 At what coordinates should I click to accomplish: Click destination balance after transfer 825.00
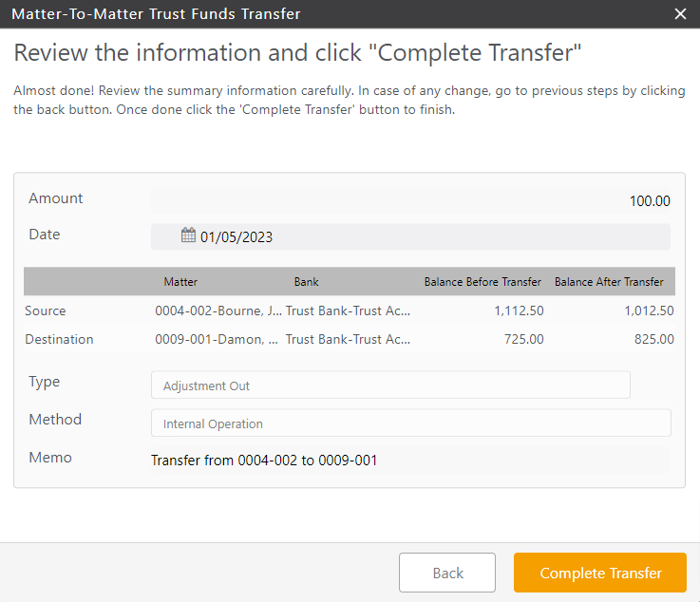653,339
